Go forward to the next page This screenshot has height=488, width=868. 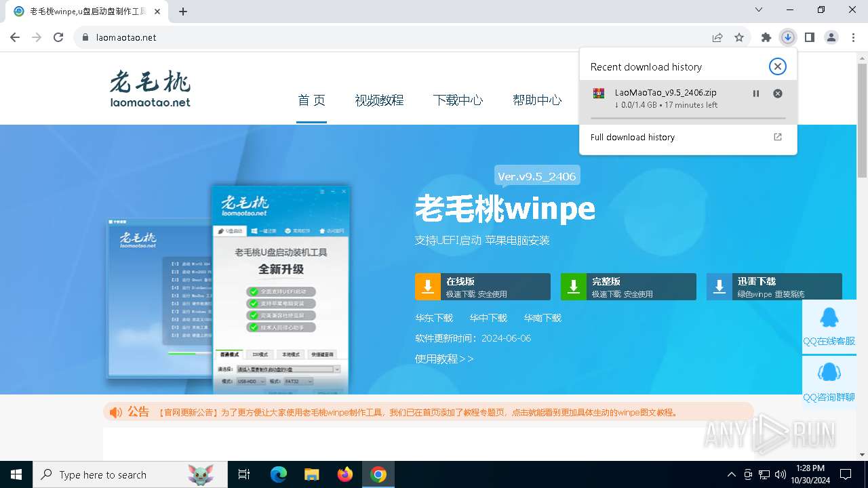pos(37,37)
